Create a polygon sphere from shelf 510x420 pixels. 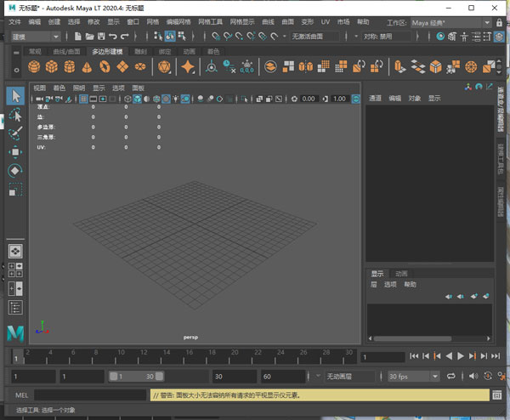34,66
